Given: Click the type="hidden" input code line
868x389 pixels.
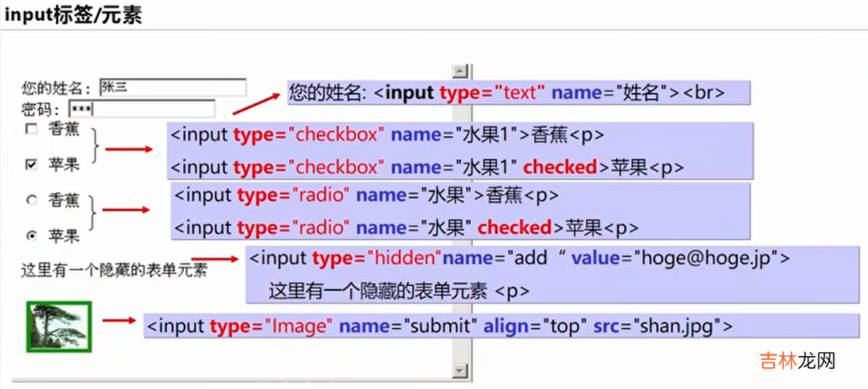Looking at the screenshot, I should [x=519, y=259].
